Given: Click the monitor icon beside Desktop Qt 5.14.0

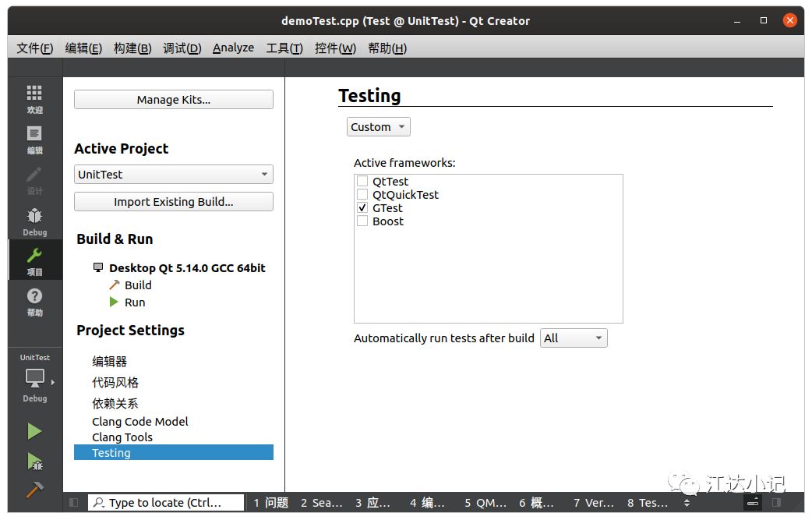Looking at the screenshot, I should [x=98, y=267].
